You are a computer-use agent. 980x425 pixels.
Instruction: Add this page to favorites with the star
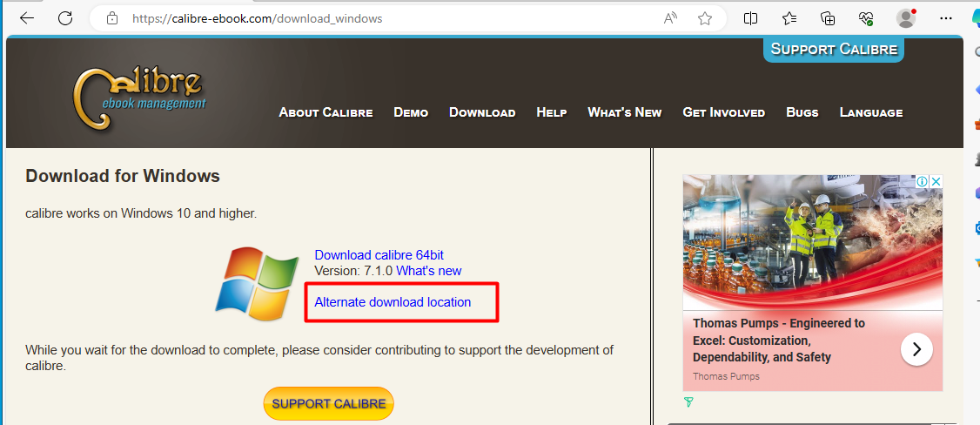705,19
